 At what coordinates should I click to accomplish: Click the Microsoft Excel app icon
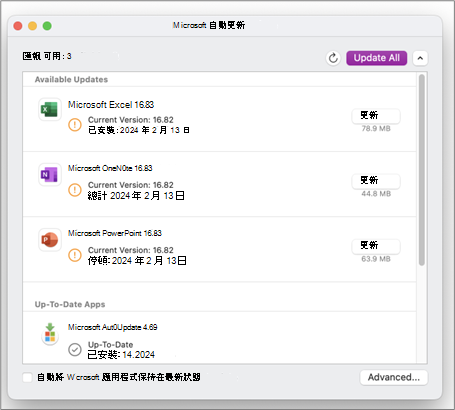pyautogui.click(x=50, y=109)
